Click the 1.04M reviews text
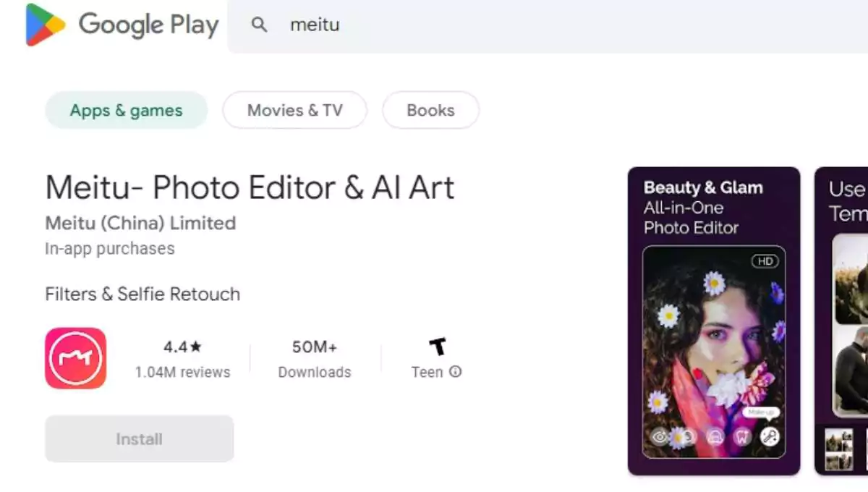This screenshot has width=868, height=492. (x=182, y=372)
